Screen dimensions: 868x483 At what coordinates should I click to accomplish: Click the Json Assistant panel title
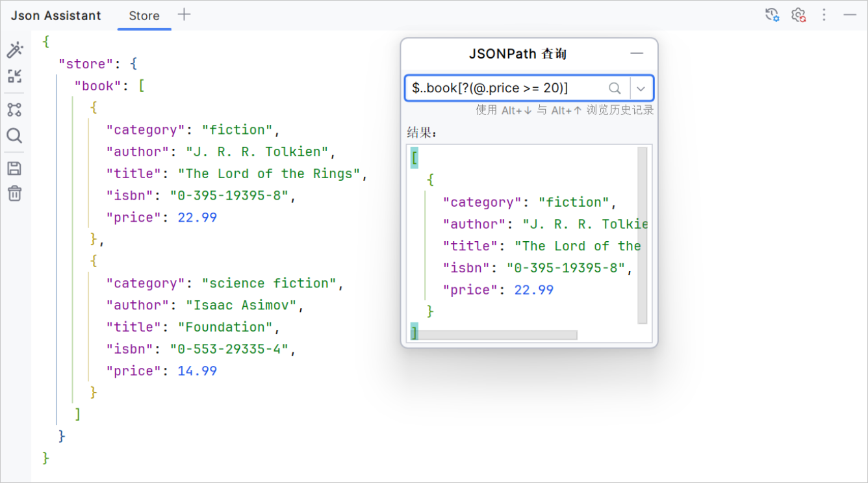[x=56, y=15]
